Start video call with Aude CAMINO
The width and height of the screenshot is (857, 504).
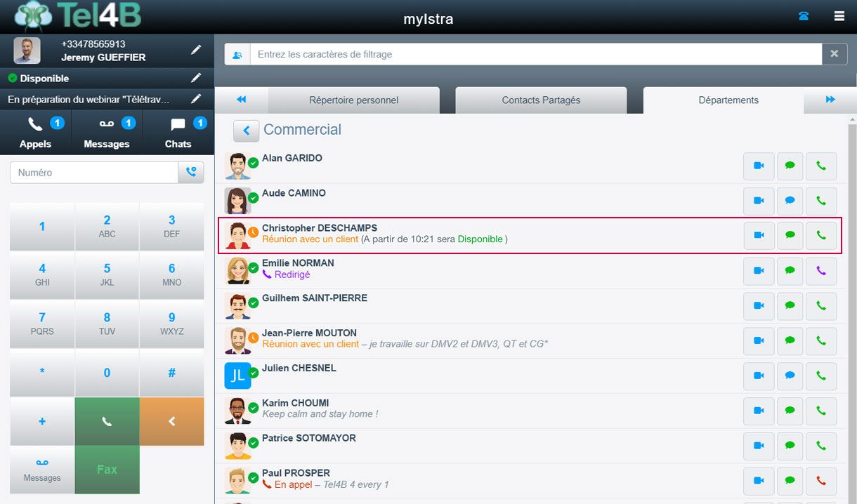pyautogui.click(x=759, y=201)
